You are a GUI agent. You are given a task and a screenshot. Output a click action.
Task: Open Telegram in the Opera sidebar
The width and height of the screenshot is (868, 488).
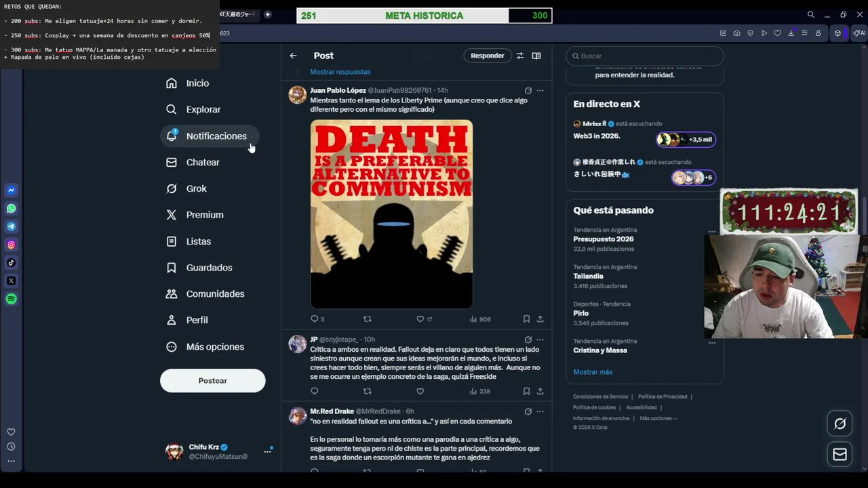[11, 226]
